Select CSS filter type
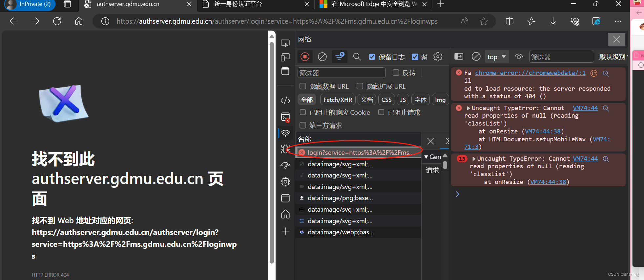 (x=386, y=100)
